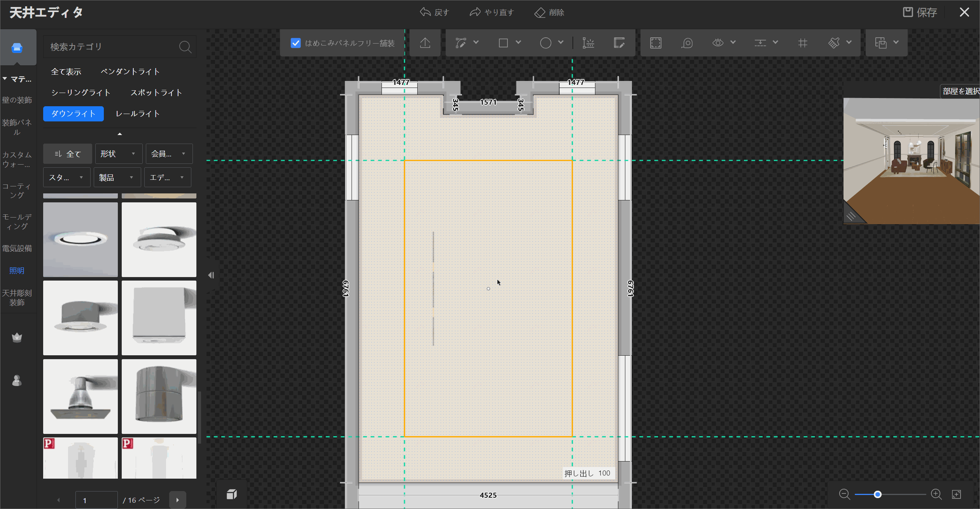The width and height of the screenshot is (980, 509).
Task: Click the undo 戻す button
Action: coord(434,12)
